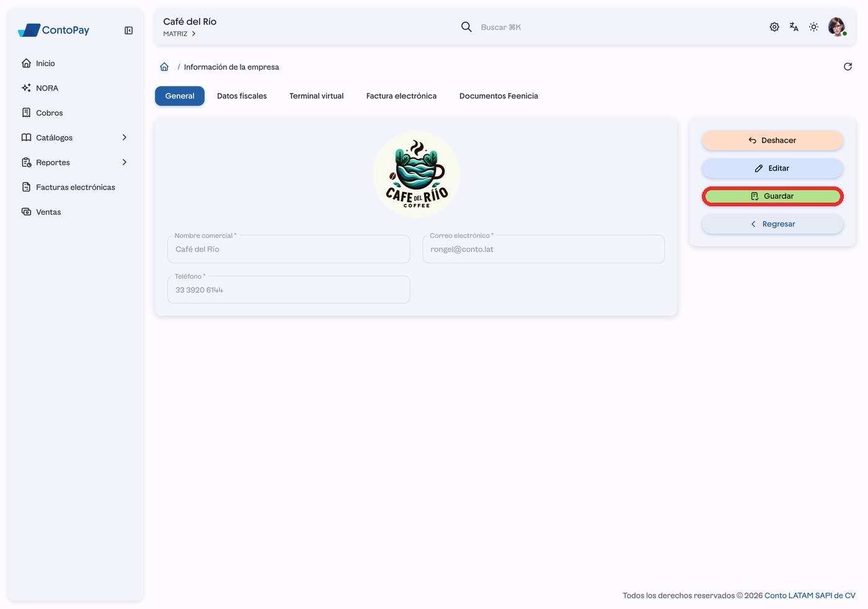Open the user profile avatar
The image size is (868, 609).
click(837, 27)
